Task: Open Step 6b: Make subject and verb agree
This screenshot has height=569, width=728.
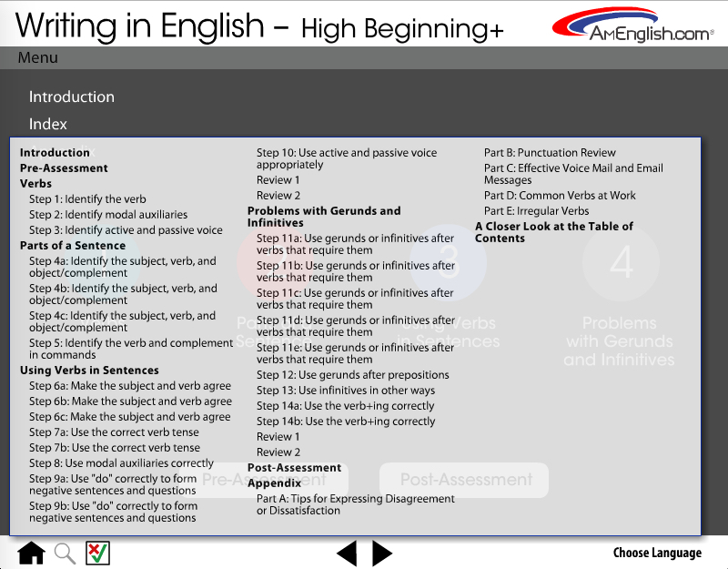Action: pyautogui.click(x=130, y=401)
